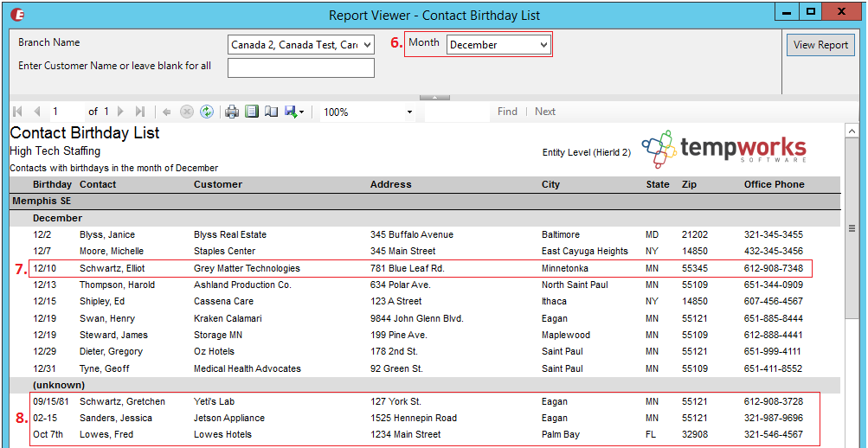Click the application logo in title bar
Screen dimensions: 868x448
[x=17, y=15]
